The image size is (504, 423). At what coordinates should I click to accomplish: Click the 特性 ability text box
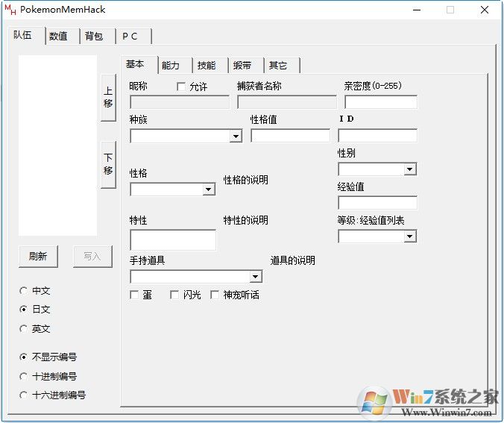point(173,240)
